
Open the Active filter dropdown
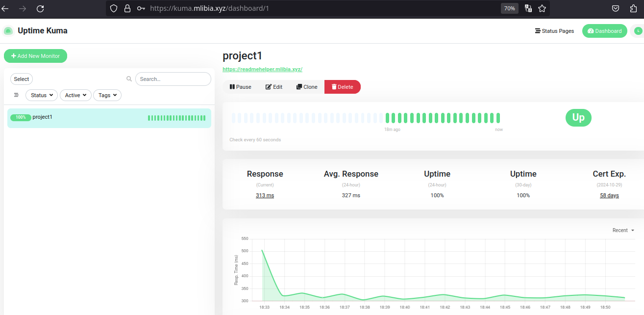(x=75, y=95)
